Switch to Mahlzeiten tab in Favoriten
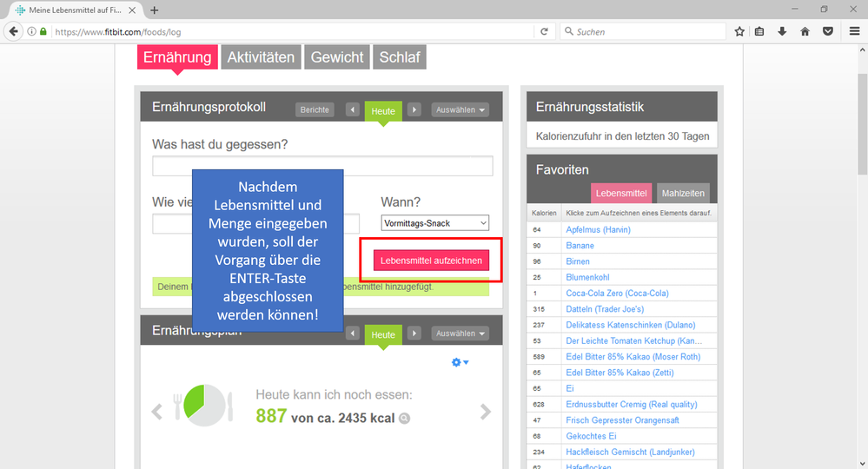The height and width of the screenshot is (469, 868). pyautogui.click(x=683, y=193)
